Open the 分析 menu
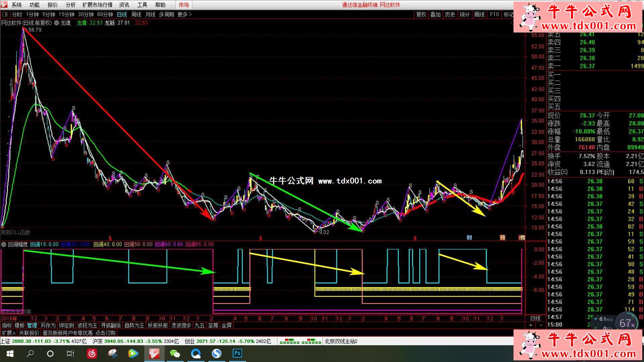This screenshot has width=644, height=362. click(70, 5)
